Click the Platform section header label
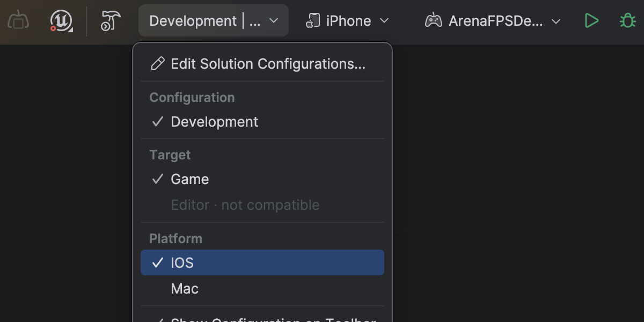644x322 pixels. tap(175, 238)
